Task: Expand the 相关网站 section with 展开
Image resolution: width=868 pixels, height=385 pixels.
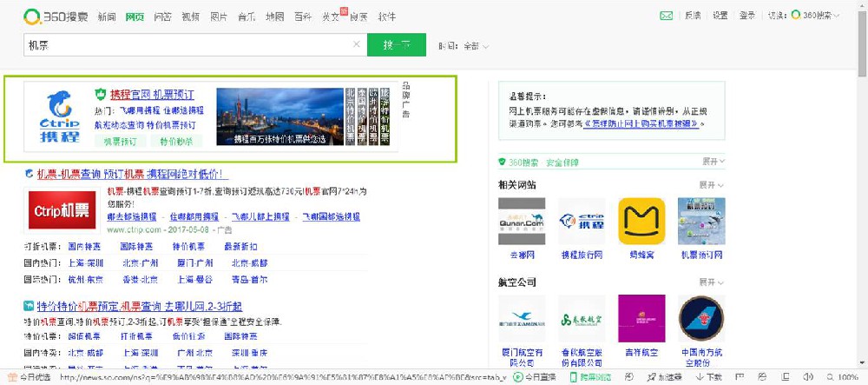Action: (712, 184)
